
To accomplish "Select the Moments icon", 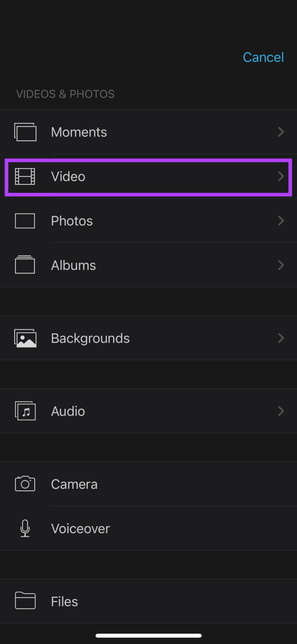I will click(25, 132).
